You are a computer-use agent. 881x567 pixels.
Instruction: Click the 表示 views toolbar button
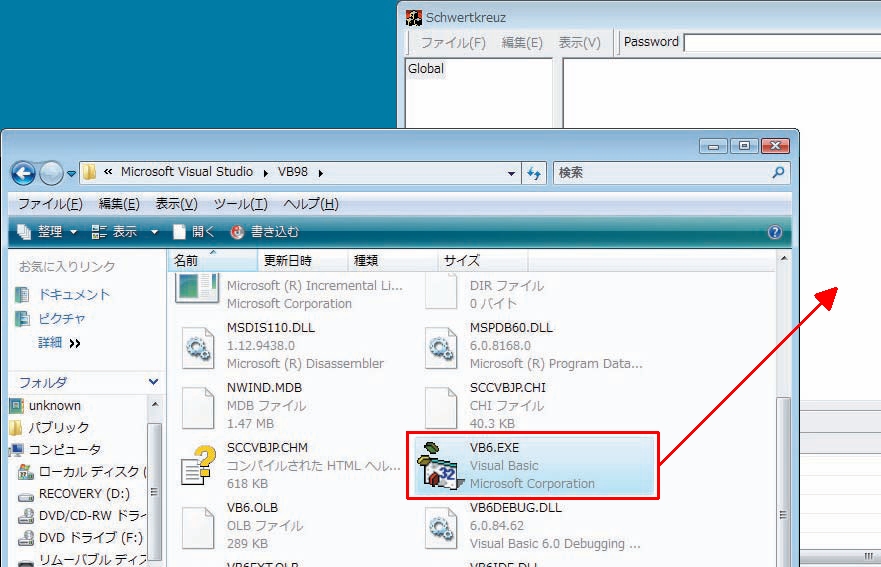point(115,232)
